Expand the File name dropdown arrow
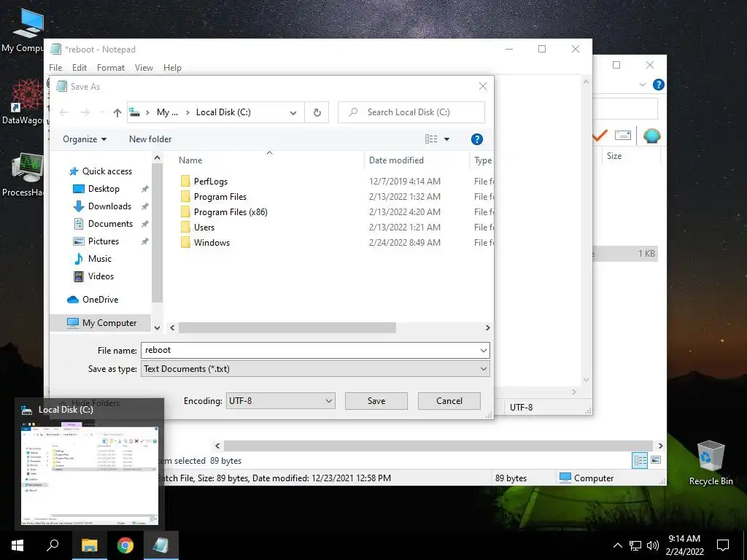 pos(484,351)
